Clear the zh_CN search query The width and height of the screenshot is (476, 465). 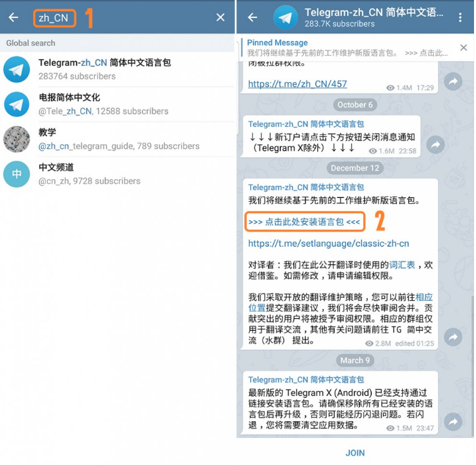pyautogui.click(x=220, y=17)
